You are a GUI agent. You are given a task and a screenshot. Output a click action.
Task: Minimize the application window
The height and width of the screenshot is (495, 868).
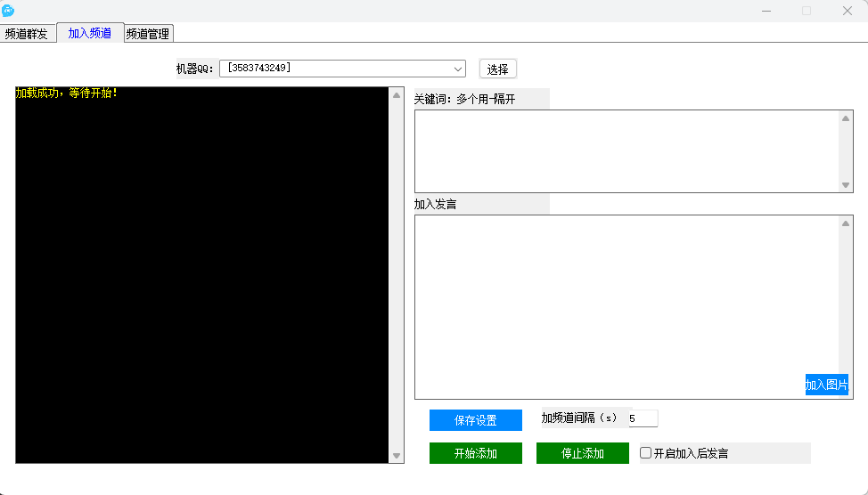[x=766, y=11]
